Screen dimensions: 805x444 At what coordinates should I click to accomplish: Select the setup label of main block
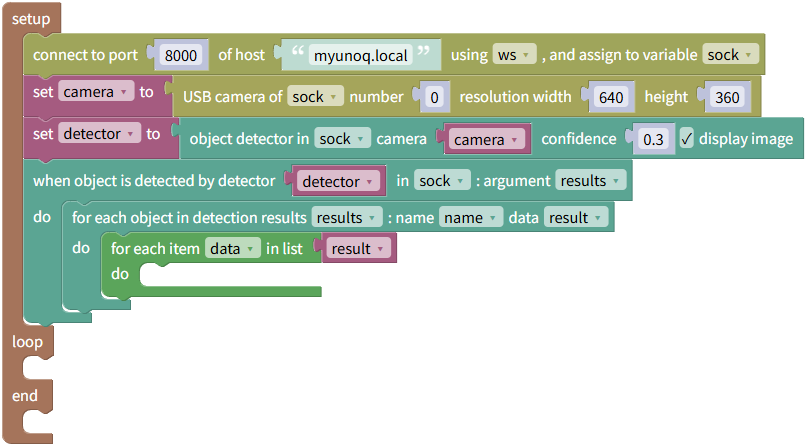click(31, 19)
